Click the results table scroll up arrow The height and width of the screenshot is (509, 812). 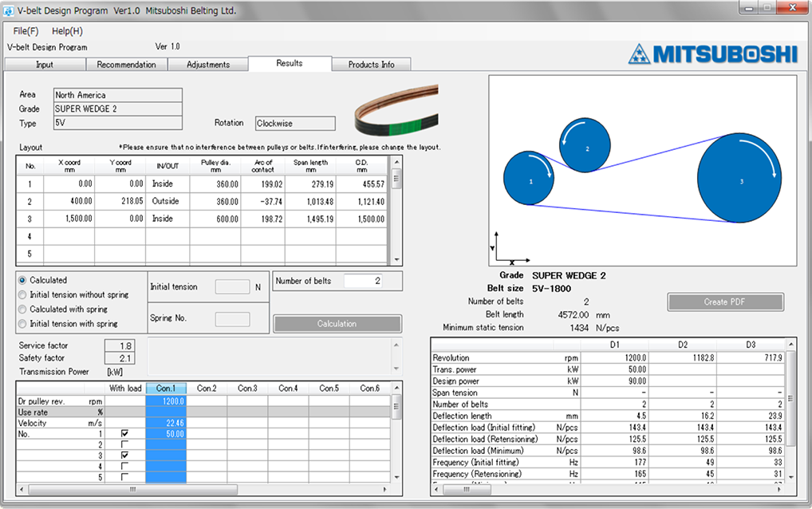click(x=790, y=345)
